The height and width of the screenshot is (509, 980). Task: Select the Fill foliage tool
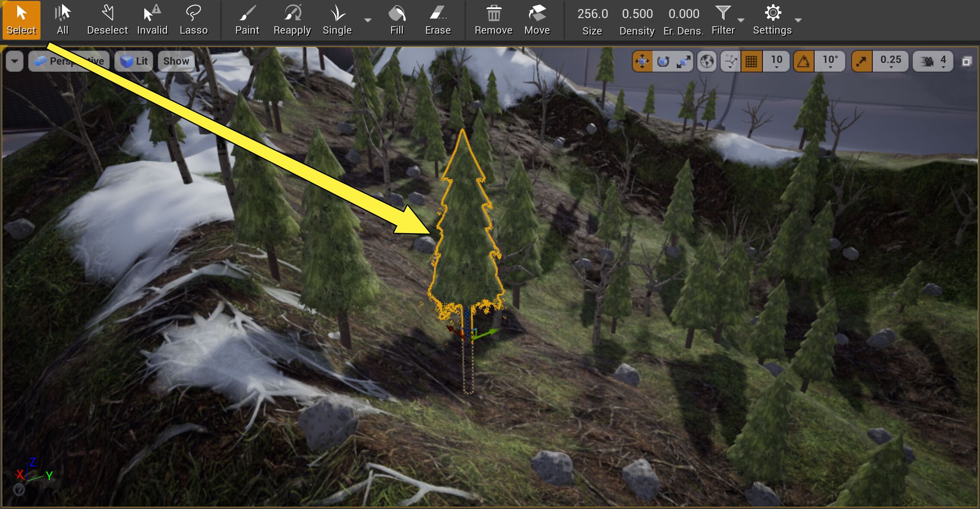tap(396, 19)
